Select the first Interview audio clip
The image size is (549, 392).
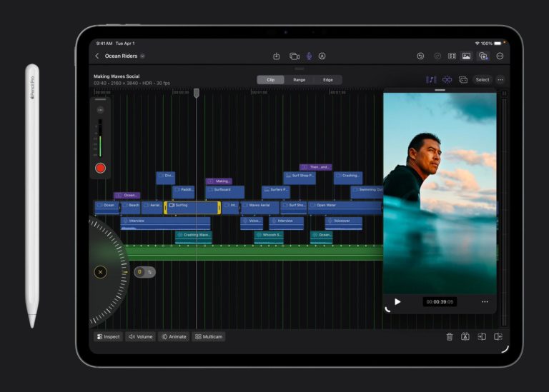point(166,223)
